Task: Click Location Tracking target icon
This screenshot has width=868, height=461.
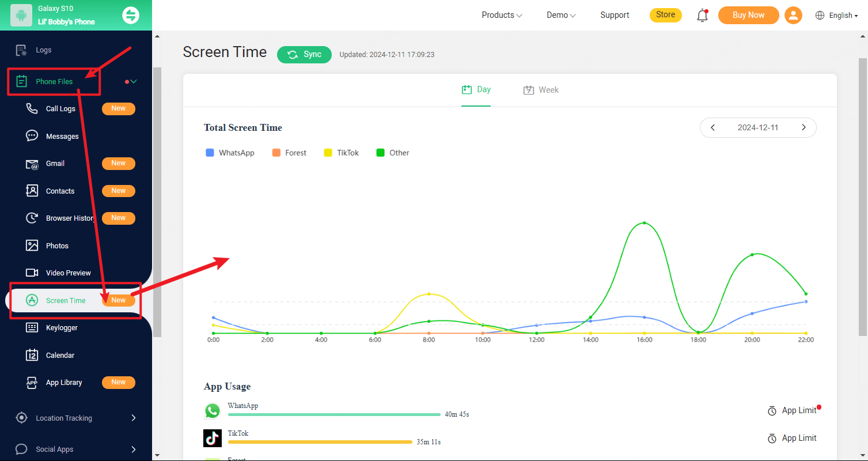Action: pyautogui.click(x=21, y=418)
